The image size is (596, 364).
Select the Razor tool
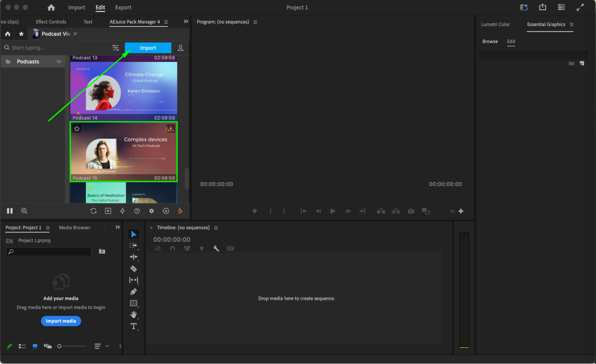134,269
